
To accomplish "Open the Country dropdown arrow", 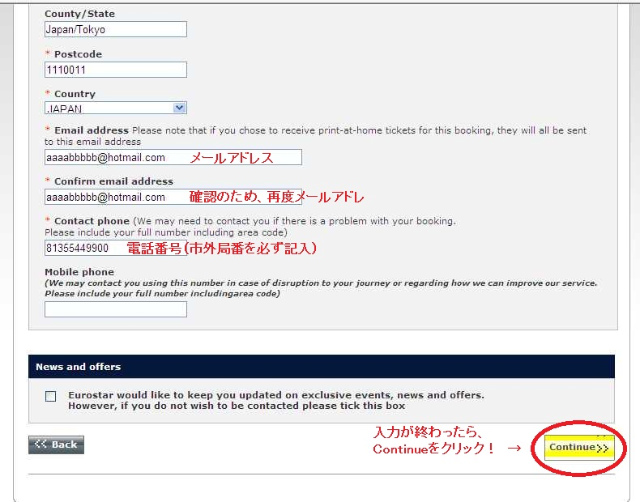I will pyautogui.click(x=179, y=107).
